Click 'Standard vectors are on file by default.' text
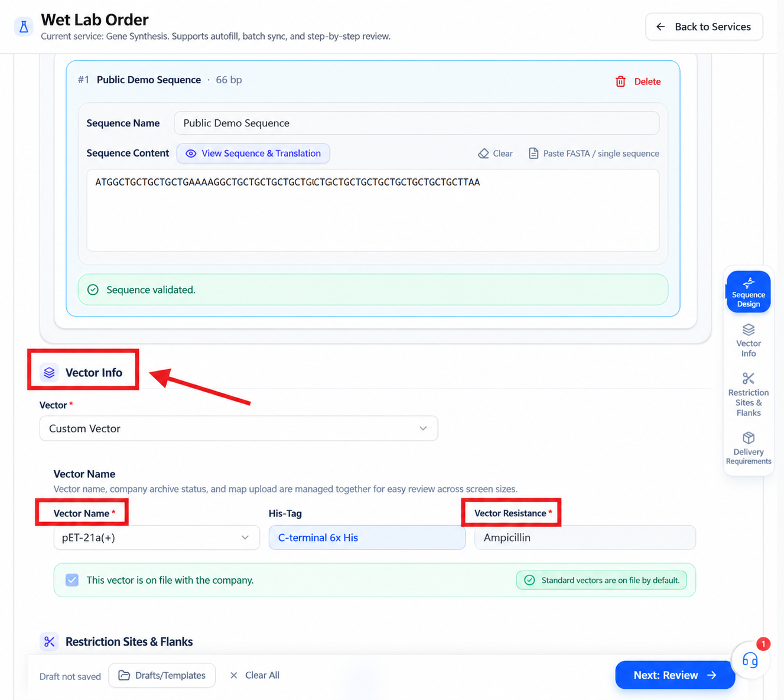The image size is (784, 700). (610, 580)
